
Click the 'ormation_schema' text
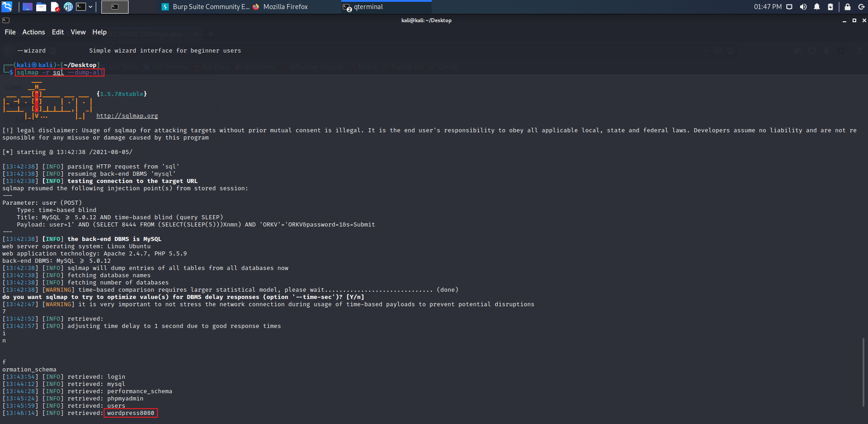(x=29, y=370)
